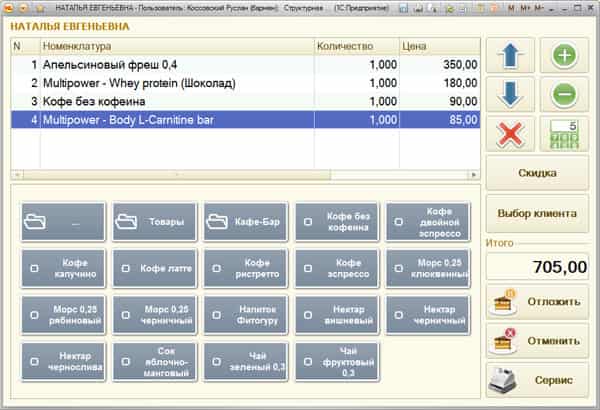
Task: Open the Кафе-Бар folder
Action: [245, 222]
